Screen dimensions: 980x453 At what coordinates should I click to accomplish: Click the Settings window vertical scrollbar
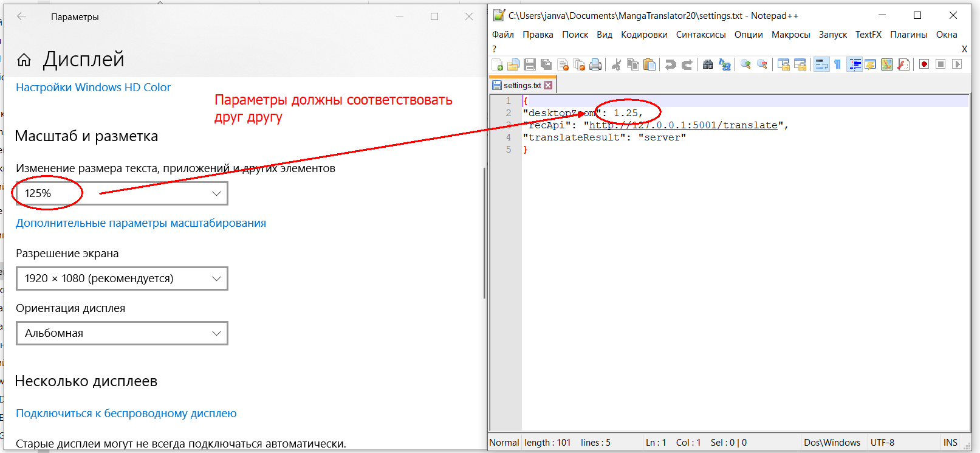[x=484, y=233]
